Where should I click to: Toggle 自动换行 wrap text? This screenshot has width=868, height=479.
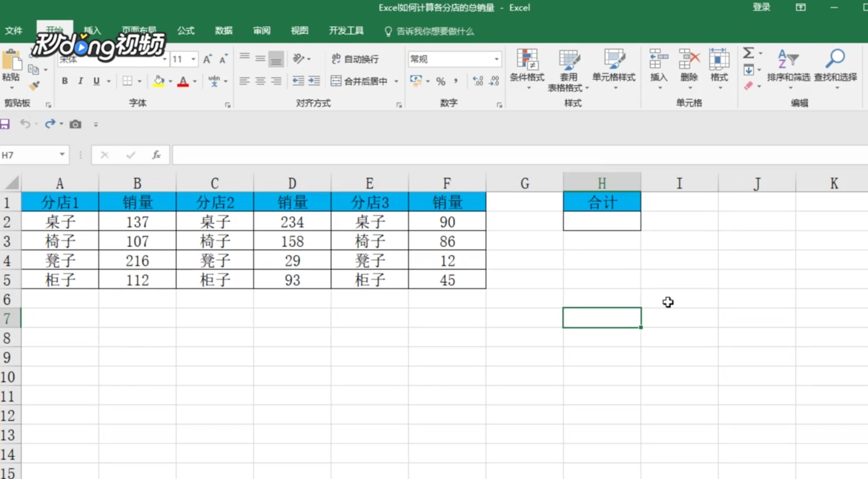tap(355, 59)
